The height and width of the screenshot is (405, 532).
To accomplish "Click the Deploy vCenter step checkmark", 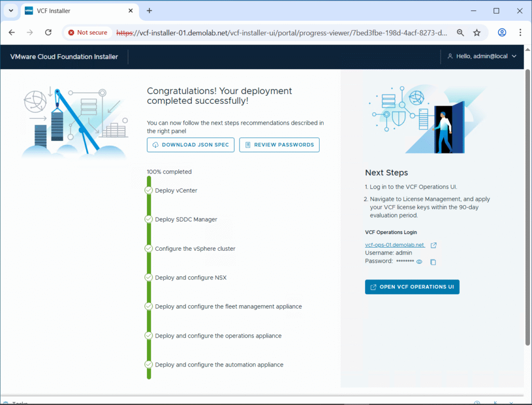I will (x=149, y=191).
